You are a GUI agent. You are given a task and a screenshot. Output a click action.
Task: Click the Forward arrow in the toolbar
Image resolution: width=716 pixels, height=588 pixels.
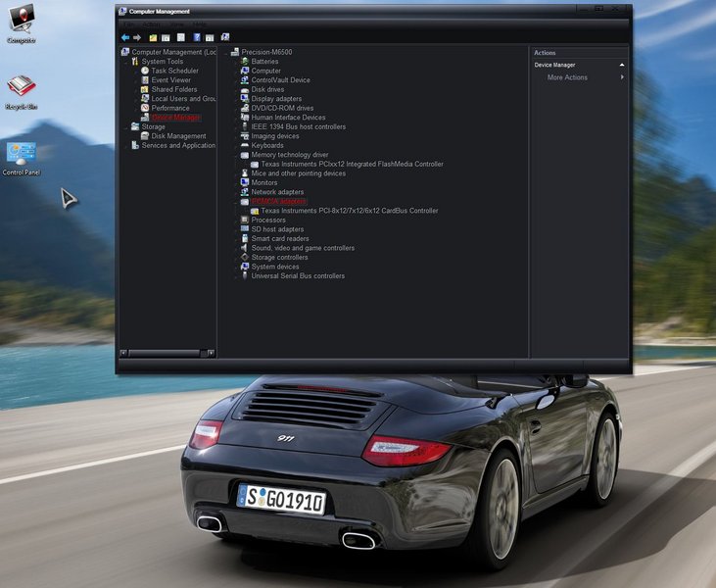(137, 37)
